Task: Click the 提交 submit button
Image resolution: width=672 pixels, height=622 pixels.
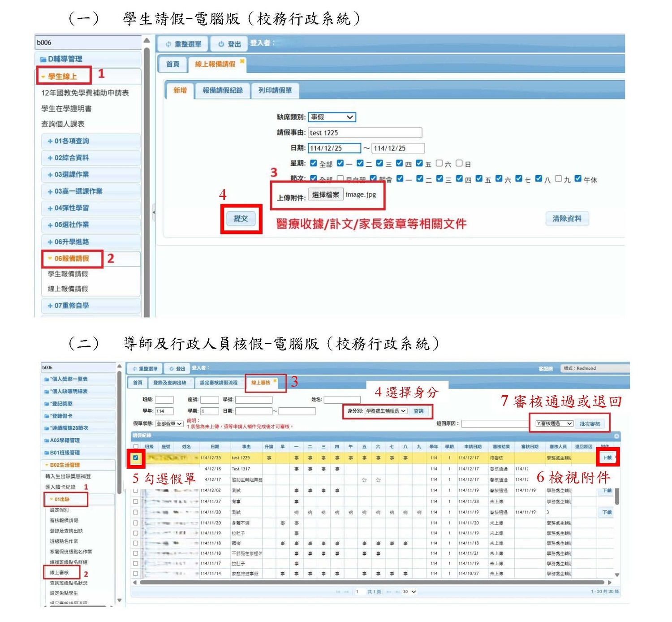Action: pos(241,219)
